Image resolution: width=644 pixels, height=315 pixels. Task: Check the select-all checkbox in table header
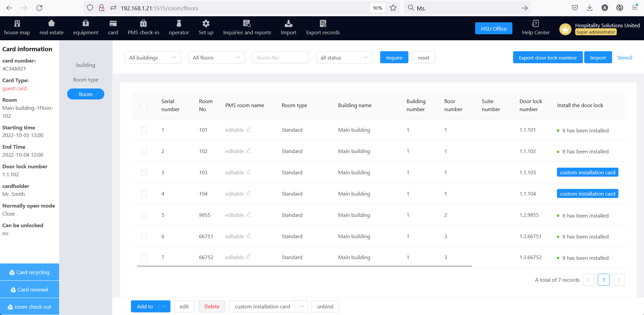tap(144, 105)
